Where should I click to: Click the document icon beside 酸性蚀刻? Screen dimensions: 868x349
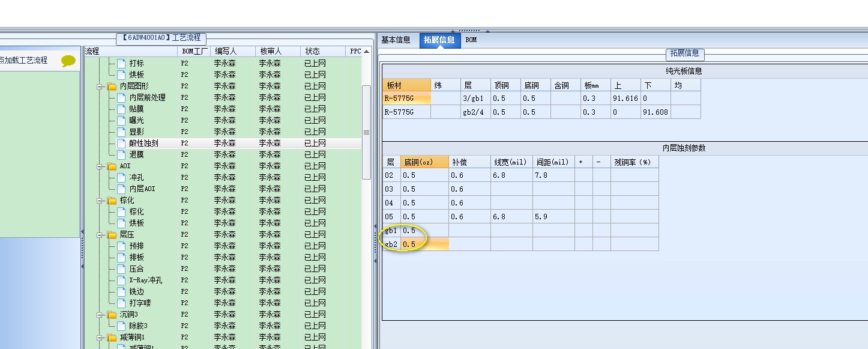[x=121, y=143]
